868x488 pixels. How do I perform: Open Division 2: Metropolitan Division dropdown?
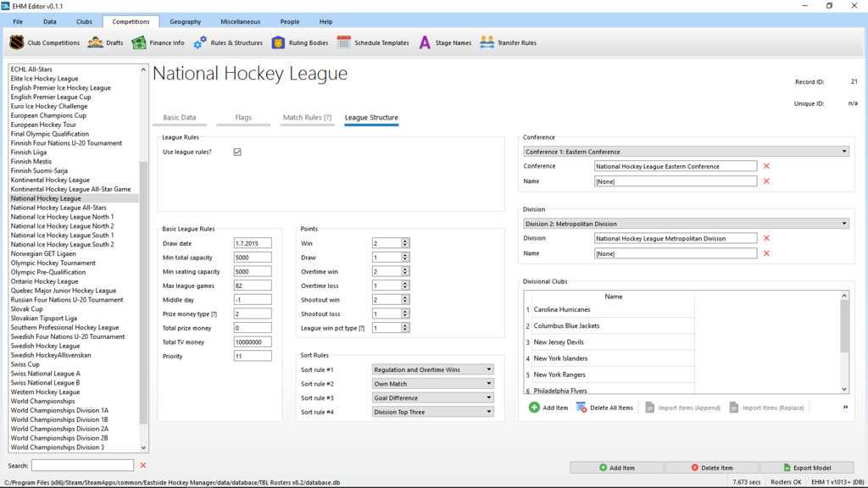686,224
